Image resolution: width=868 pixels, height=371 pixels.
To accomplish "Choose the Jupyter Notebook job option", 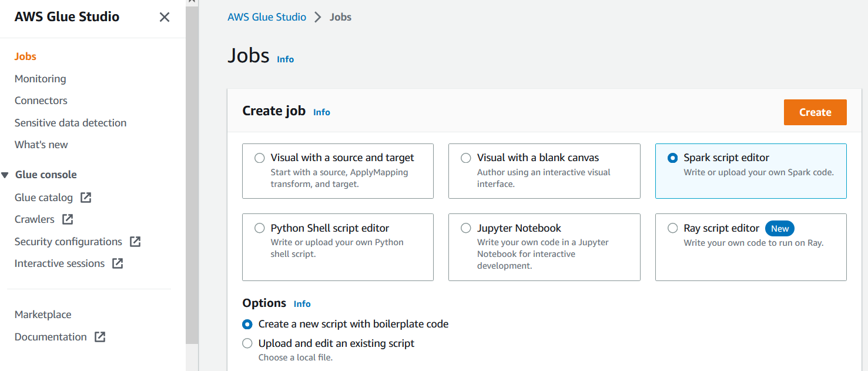I will (x=466, y=228).
